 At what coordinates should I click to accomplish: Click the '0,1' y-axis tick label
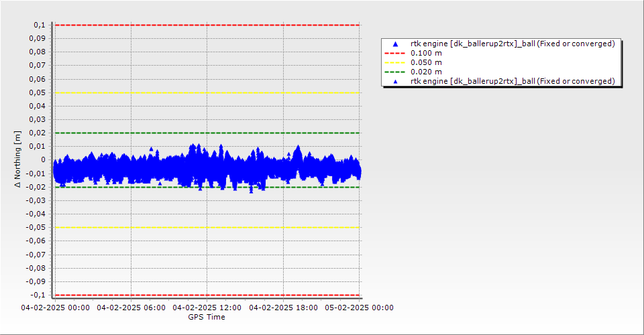pyautogui.click(x=40, y=25)
